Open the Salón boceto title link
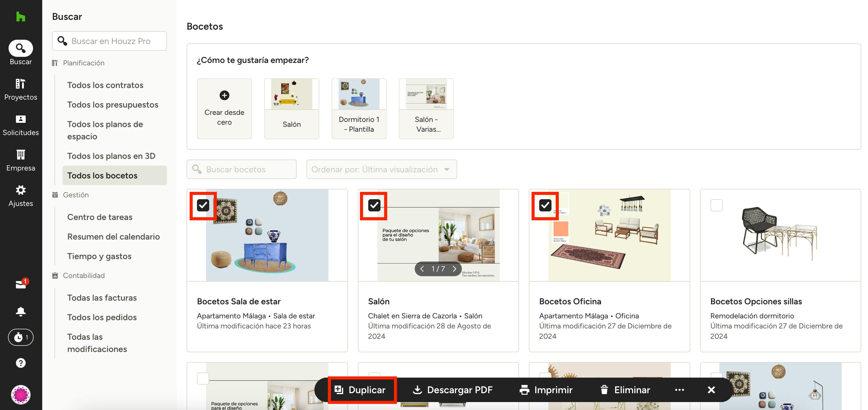Viewport: 868px width, 410px height. tap(379, 301)
